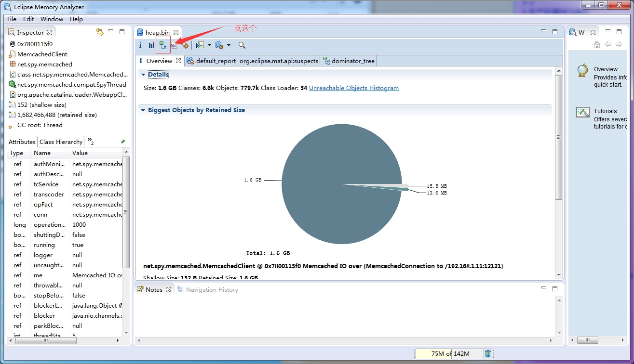Image resolution: width=634 pixels, height=364 pixels.
Task: Open the query browser icon
Action: pos(219,45)
